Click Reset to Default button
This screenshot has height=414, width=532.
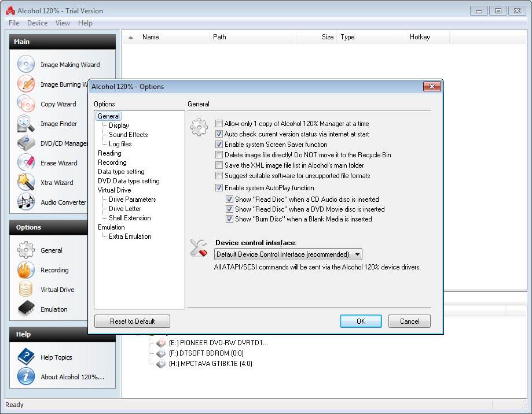[133, 321]
